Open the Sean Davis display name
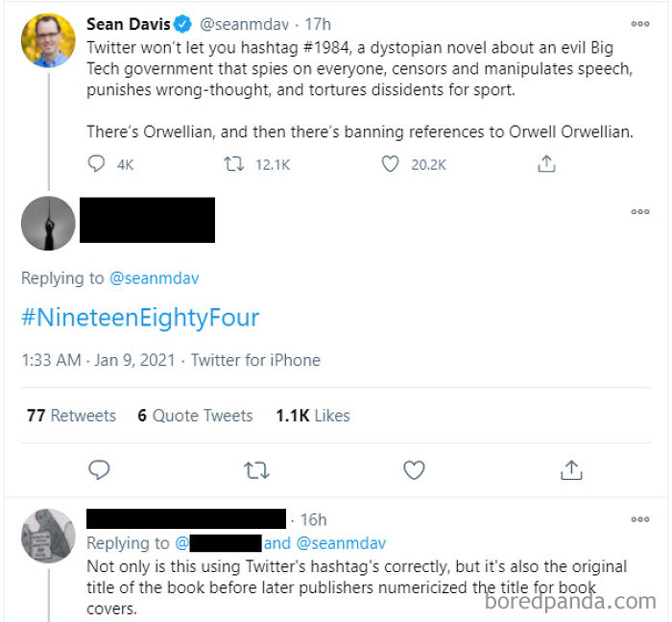Image resolution: width=672 pixels, height=622 pixels. point(128,24)
